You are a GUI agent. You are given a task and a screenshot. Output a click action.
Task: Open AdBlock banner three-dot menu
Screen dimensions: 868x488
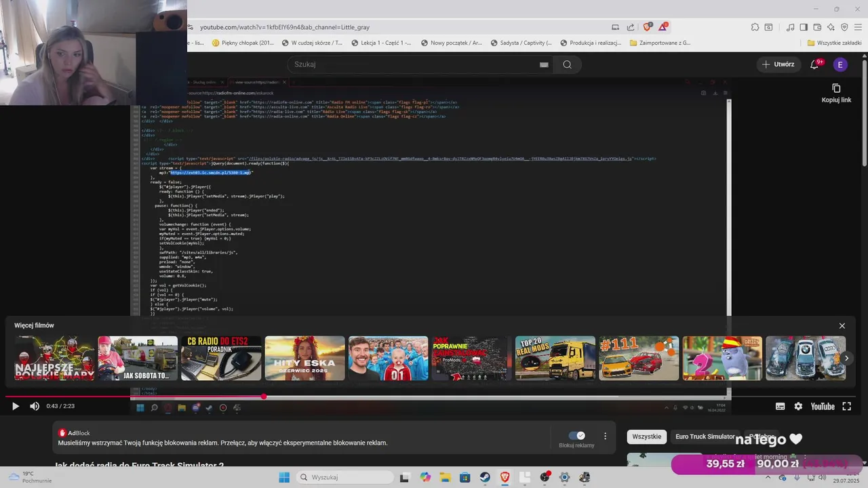[605, 436]
